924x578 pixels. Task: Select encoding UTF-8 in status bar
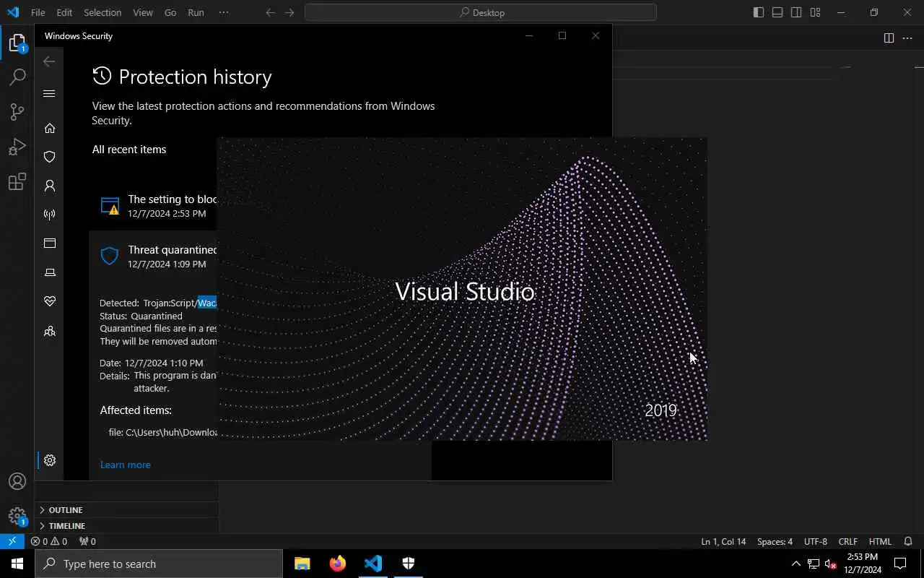click(815, 541)
